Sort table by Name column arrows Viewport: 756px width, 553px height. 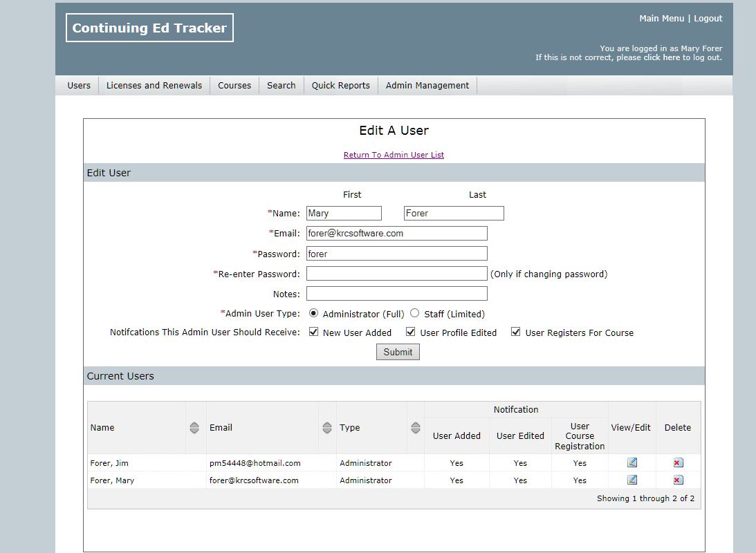[x=194, y=428]
